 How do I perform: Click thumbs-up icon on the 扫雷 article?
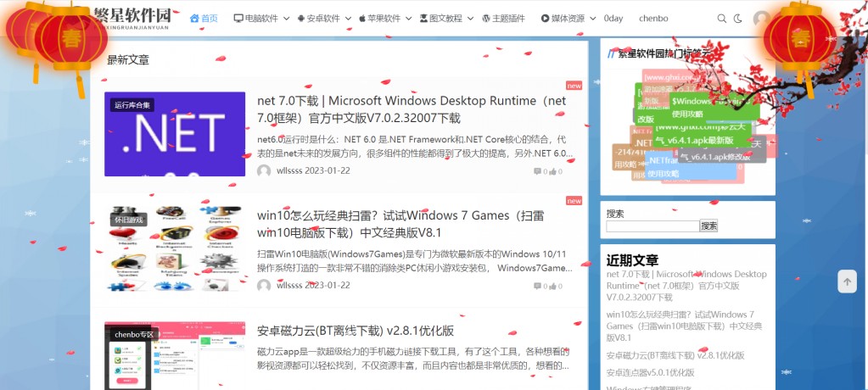click(552, 286)
